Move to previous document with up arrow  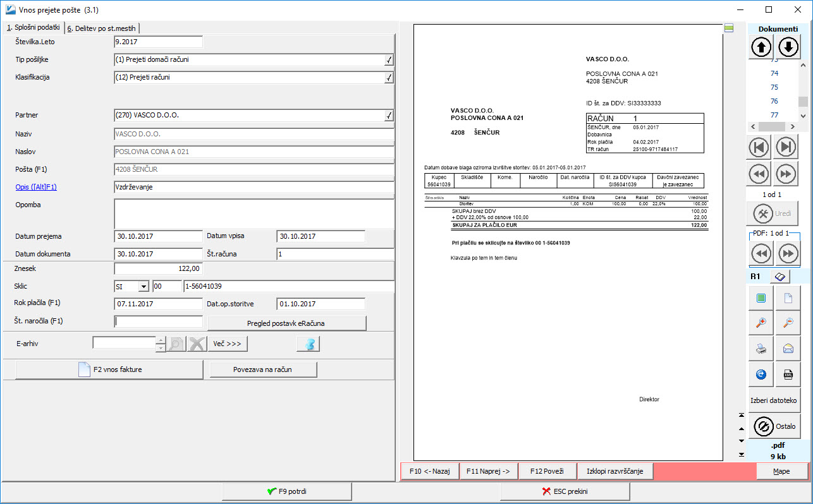(762, 47)
